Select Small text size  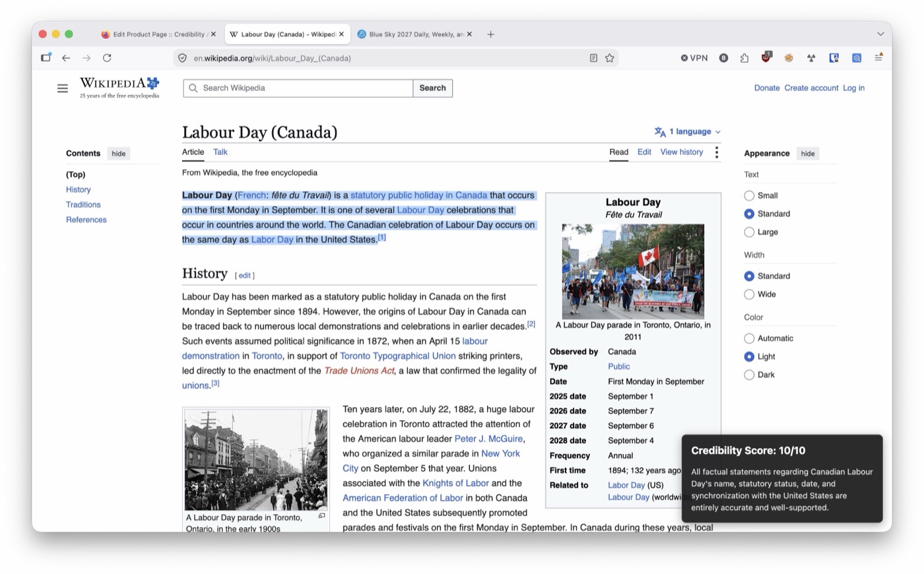(x=749, y=195)
